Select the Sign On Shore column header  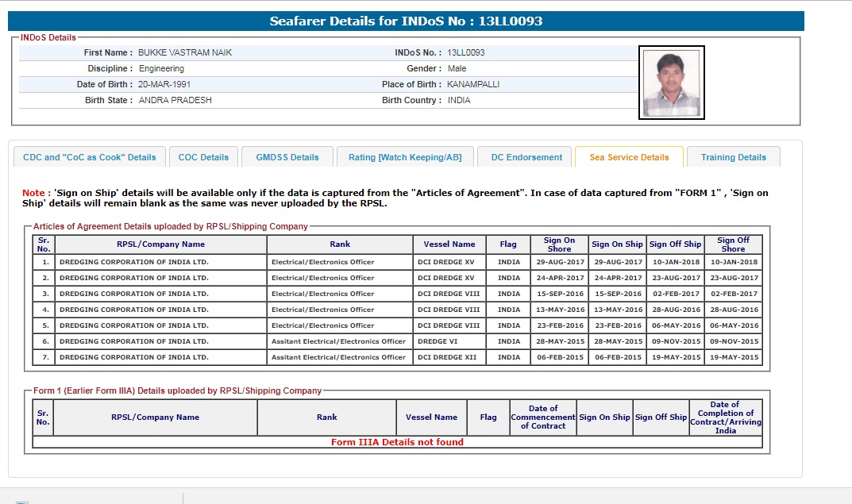[559, 244]
